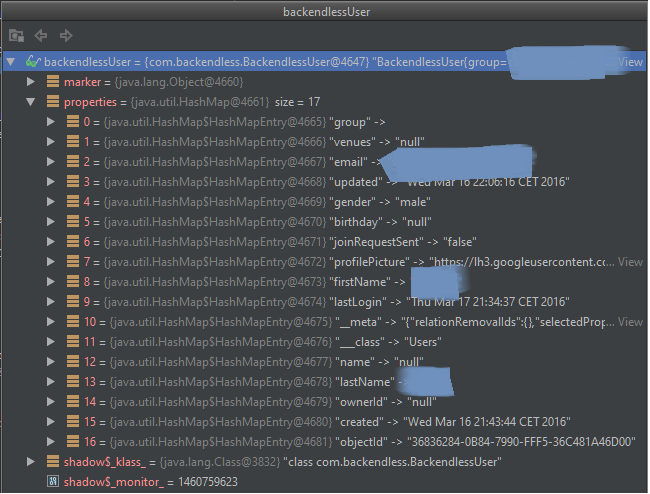This screenshot has height=494, width=650.
Task: Go forward using the right arrow icon
Action: (x=65, y=36)
